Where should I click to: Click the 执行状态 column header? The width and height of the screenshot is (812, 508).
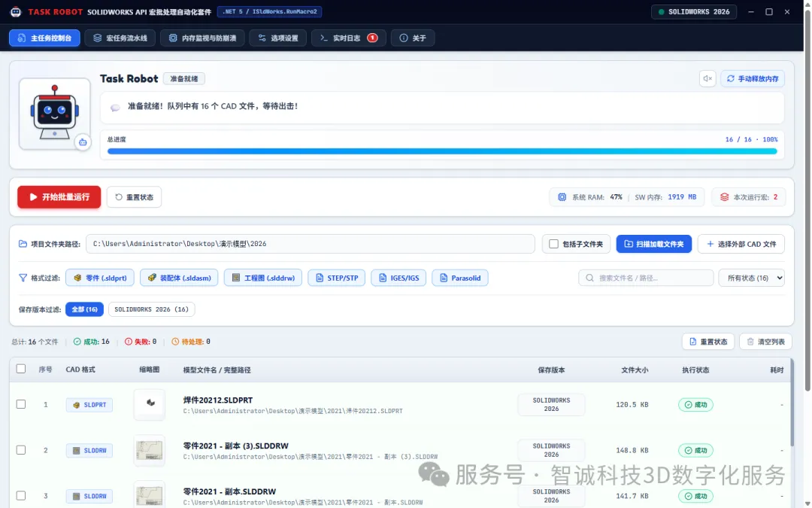pyautogui.click(x=695, y=370)
